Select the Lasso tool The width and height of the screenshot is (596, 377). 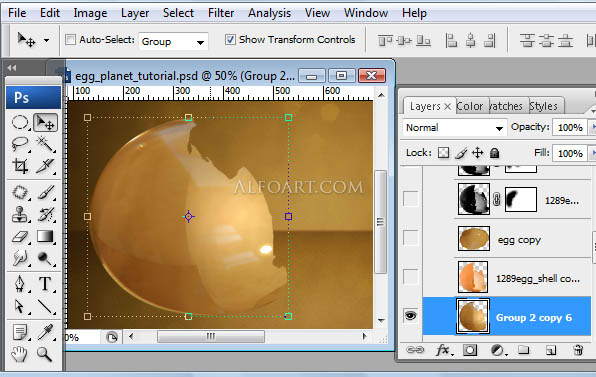point(20,144)
